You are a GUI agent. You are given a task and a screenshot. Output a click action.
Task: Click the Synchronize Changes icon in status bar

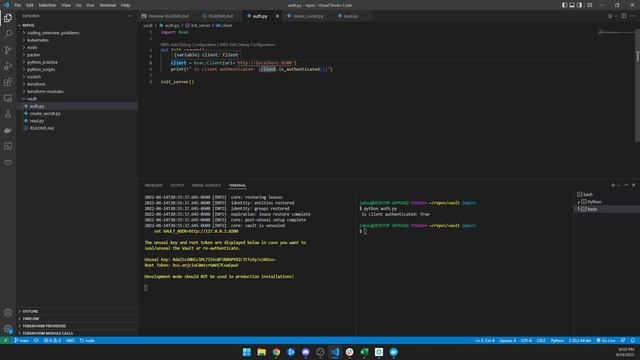(x=36, y=340)
